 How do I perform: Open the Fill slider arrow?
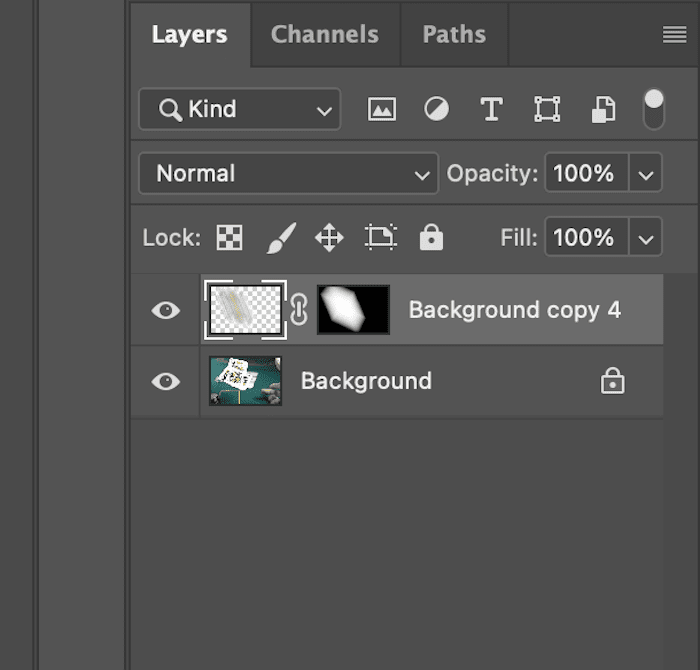646,237
